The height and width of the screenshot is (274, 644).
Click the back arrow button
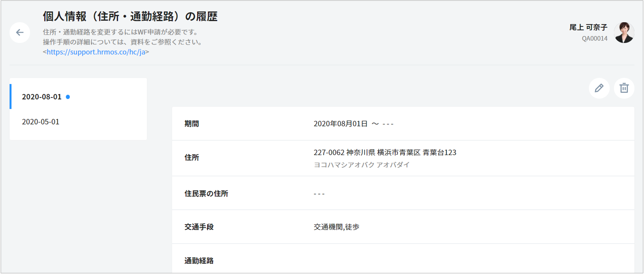point(20,33)
